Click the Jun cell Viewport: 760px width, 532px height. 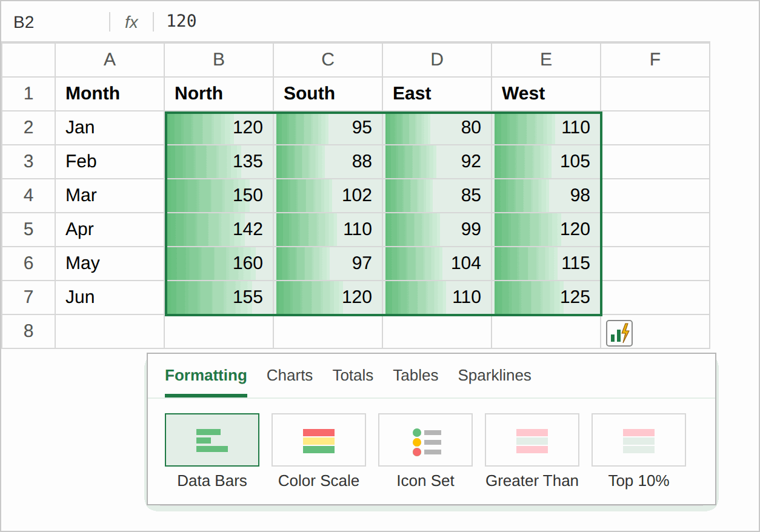(x=110, y=297)
